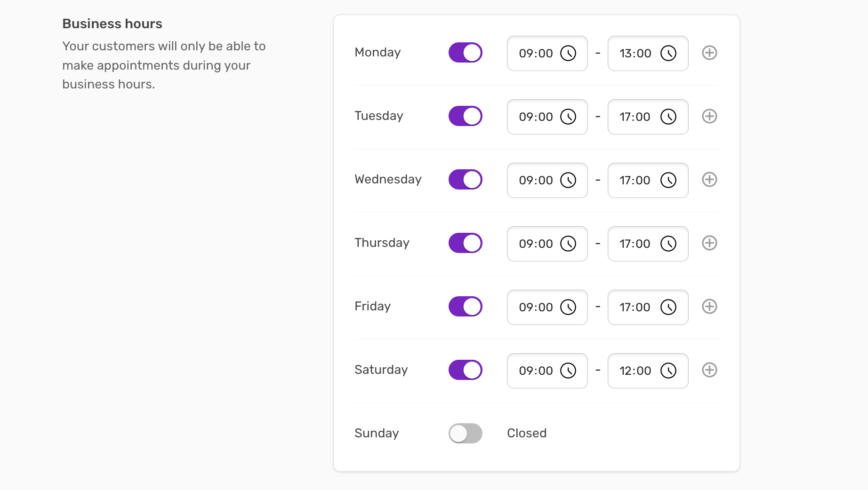
Task: Edit Monday 09:00 opening time field
Action: click(547, 54)
